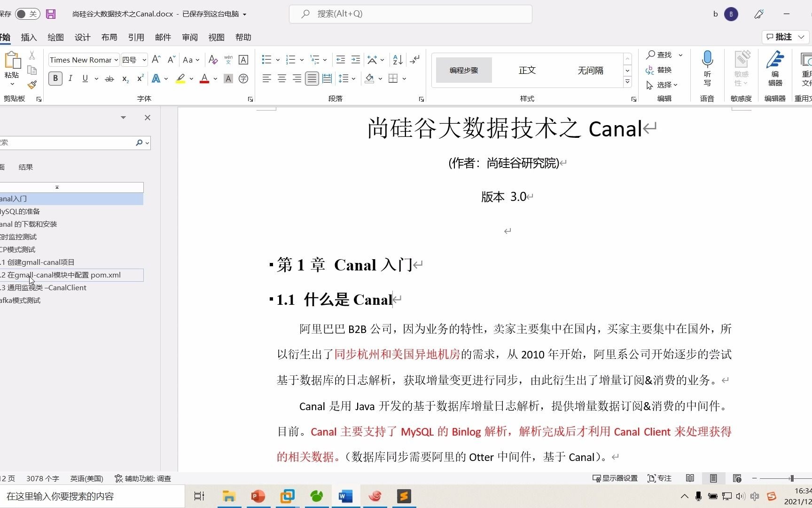Expand the styles gallery
This screenshot has height=508, width=812.
click(627, 82)
